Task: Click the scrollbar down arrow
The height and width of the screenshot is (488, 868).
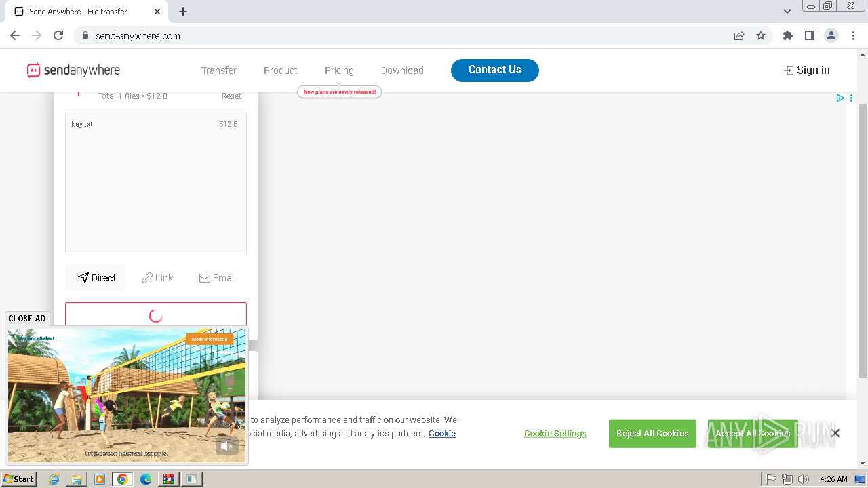Action: point(863,463)
